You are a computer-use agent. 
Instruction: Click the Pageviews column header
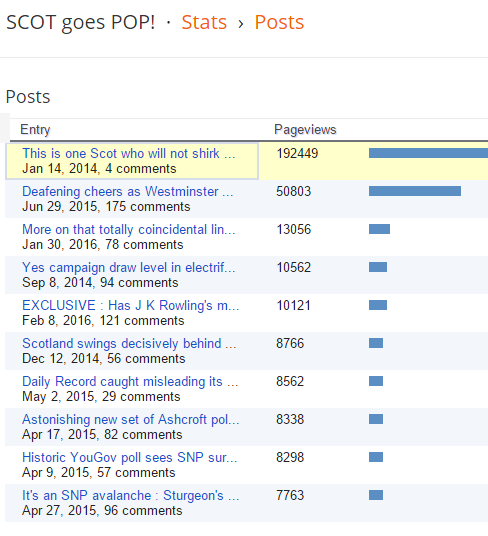pos(305,130)
